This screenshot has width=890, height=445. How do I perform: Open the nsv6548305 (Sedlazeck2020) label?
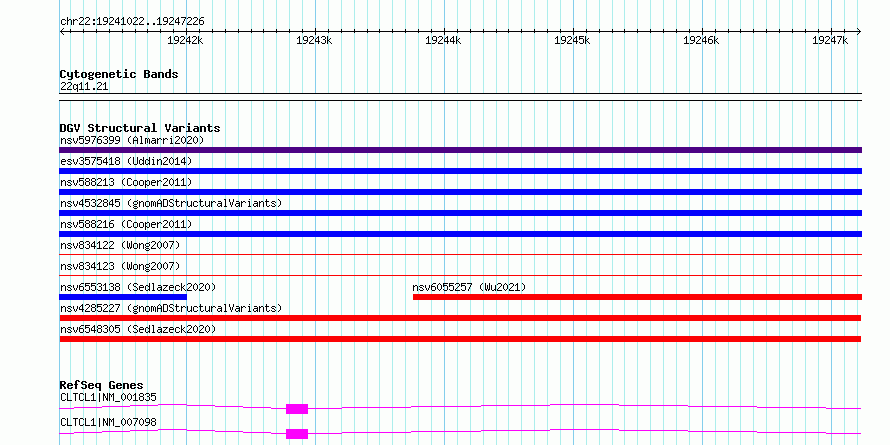(138, 329)
